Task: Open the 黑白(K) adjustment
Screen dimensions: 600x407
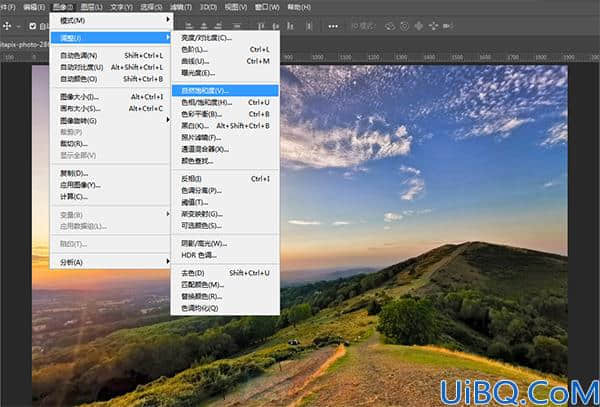Action: pyautogui.click(x=225, y=126)
